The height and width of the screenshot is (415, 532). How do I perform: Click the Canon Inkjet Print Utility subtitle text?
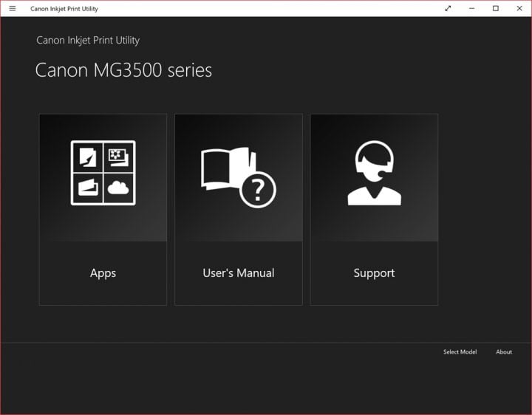point(88,41)
